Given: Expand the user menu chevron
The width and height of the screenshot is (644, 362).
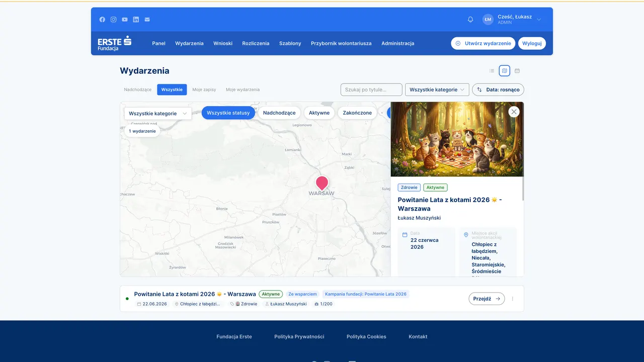Looking at the screenshot, I should point(539,20).
